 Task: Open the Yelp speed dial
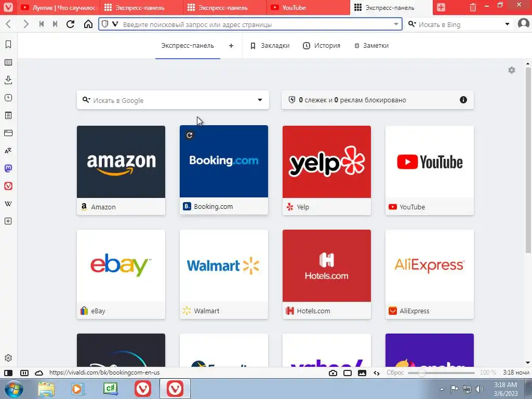click(326, 170)
